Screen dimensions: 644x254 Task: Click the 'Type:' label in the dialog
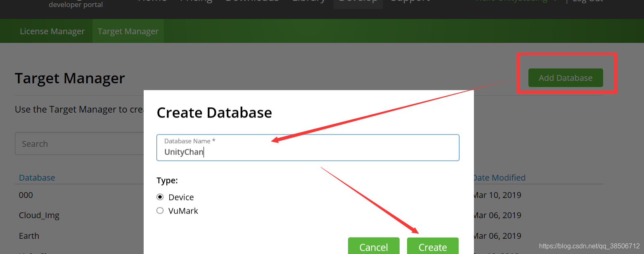click(167, 181)
